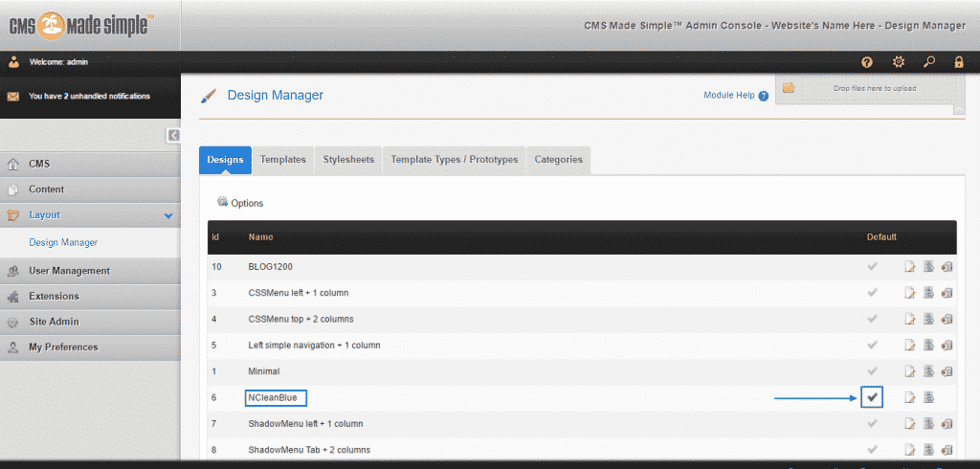Export Left simple navigation + 1 column design
Image resolution: width=980 pixels, height=469 pixels.
coord(928,346)
